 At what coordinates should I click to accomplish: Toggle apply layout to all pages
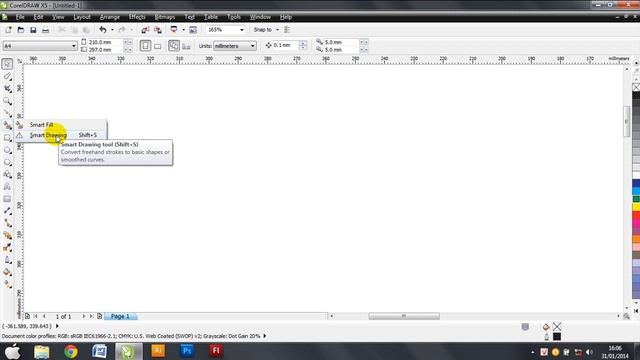point(174,46)
